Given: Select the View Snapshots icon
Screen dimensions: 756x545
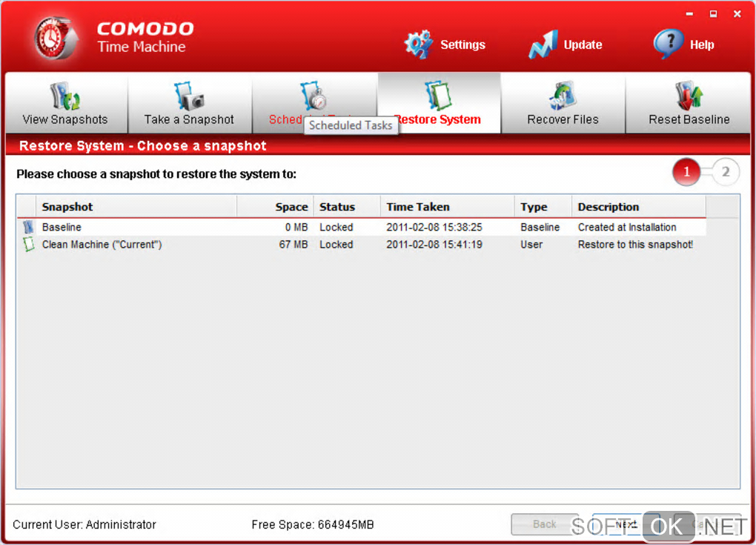Looking at the screenshot, I should (x=65, y=96).
